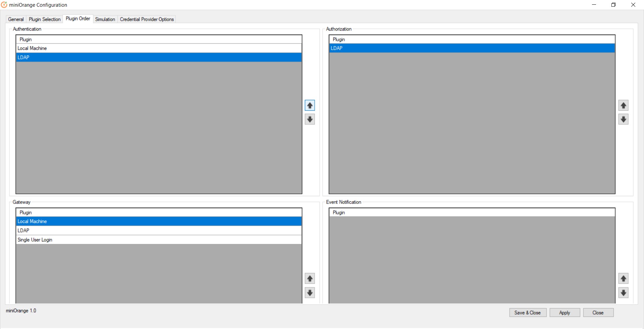Minimize the miniOrange Configuration window

(x=594, y=5)
